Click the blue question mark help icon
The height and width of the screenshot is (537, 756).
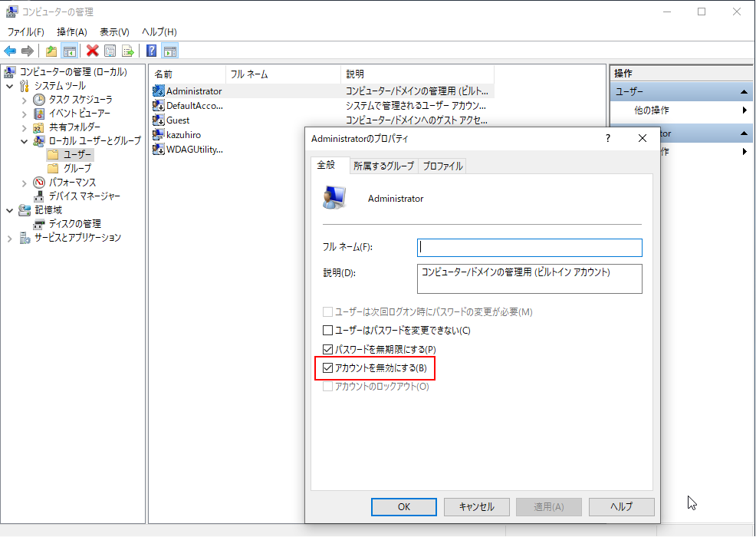(152, 51)
